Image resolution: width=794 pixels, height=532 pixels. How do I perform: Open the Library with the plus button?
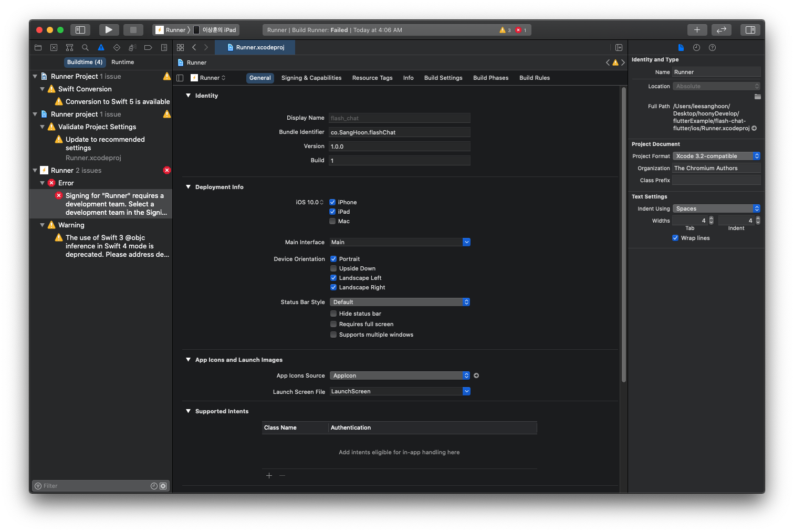point(697,30)
